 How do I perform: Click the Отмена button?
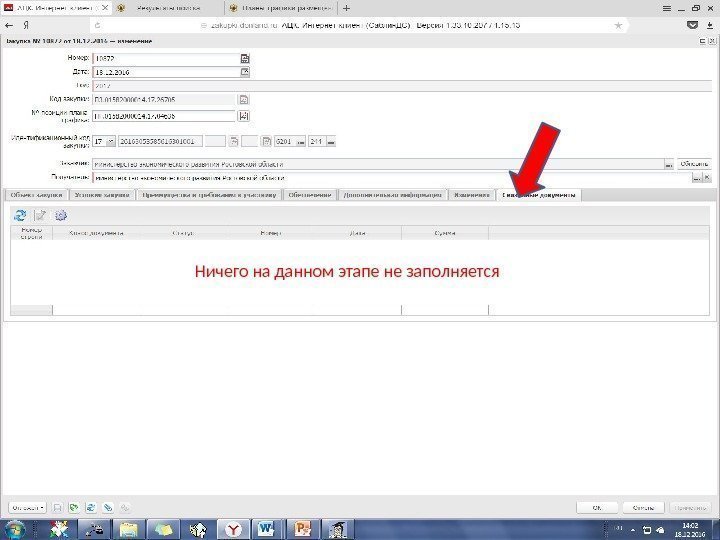pos(643,508)
